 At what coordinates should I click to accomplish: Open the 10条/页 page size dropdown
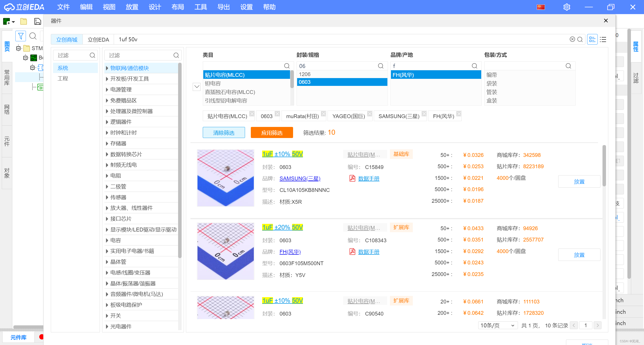(x=497, y=325)
